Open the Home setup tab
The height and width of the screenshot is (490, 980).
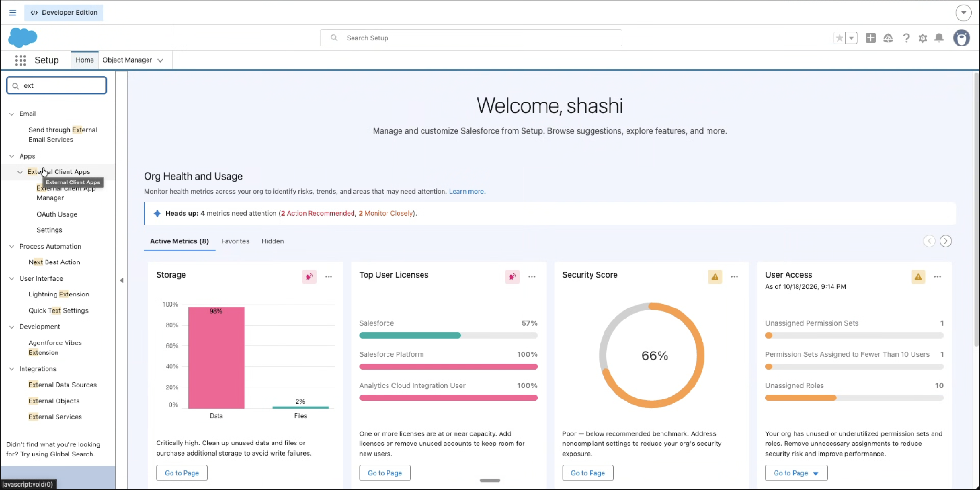point(84,60)
